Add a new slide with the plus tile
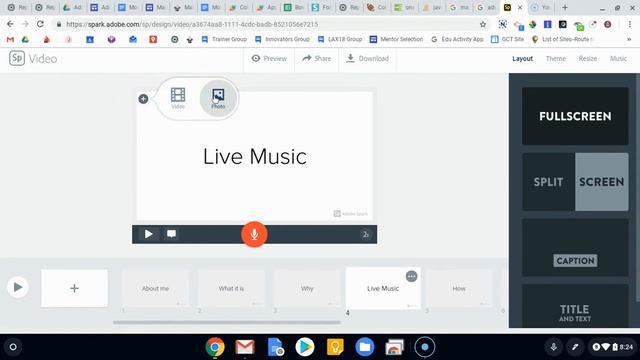 (74, 288)
